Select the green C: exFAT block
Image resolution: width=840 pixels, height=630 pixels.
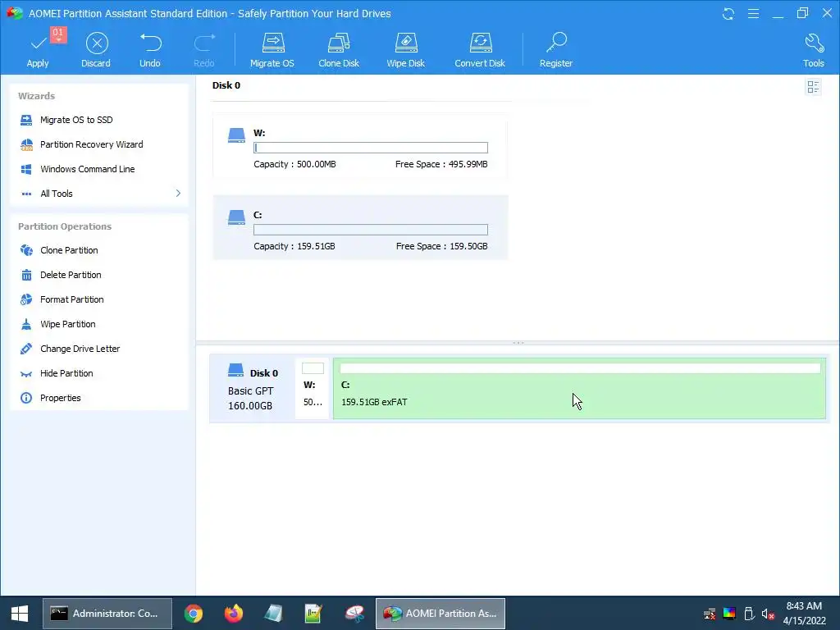point(580,388)
